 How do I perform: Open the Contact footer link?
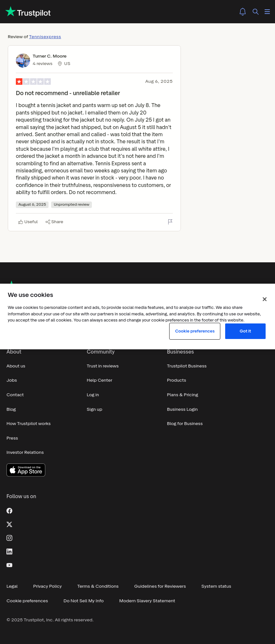point(15,395)
